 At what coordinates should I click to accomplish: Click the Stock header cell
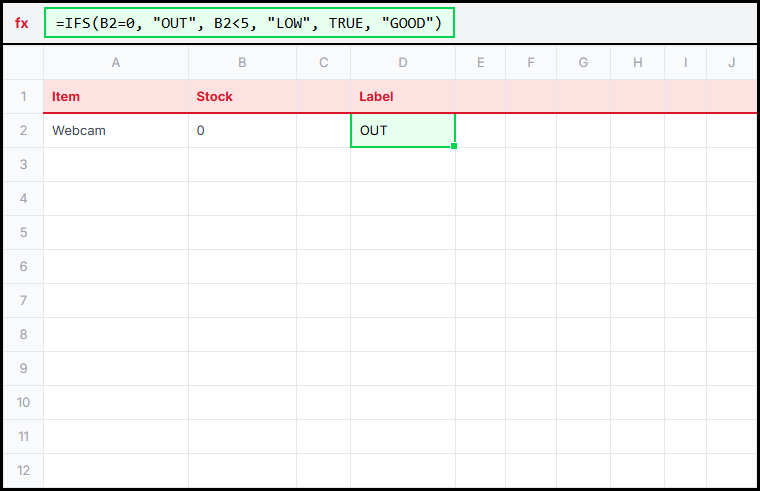[x=242, y=97]
